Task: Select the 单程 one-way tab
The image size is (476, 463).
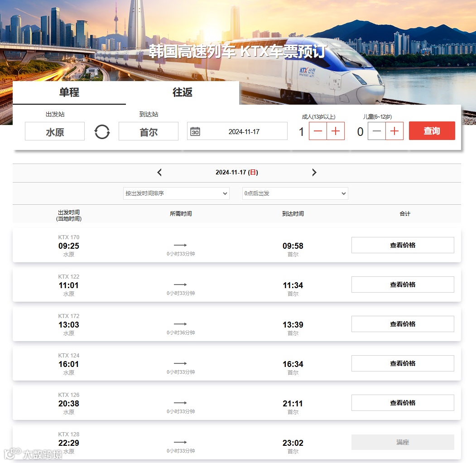Action: (x=69, y=92)
